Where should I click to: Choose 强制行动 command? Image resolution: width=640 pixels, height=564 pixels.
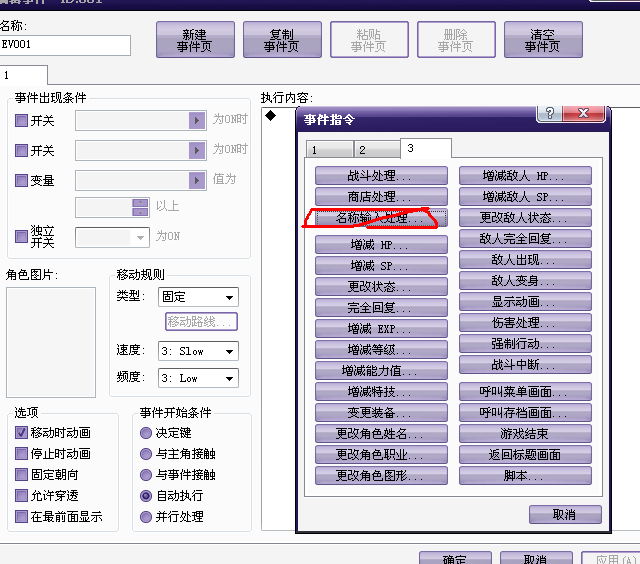pyautogui.click(x=525, y=344)
